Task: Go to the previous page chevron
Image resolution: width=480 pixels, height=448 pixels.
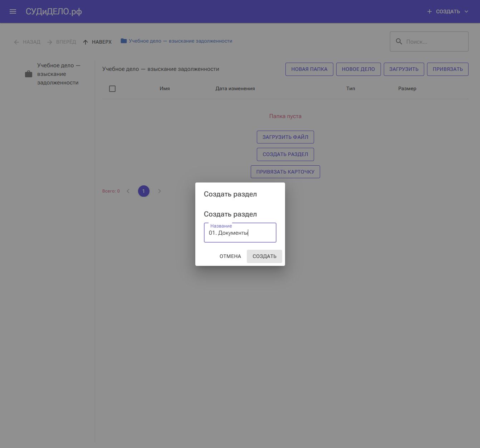Action: [x=128, y=191]
